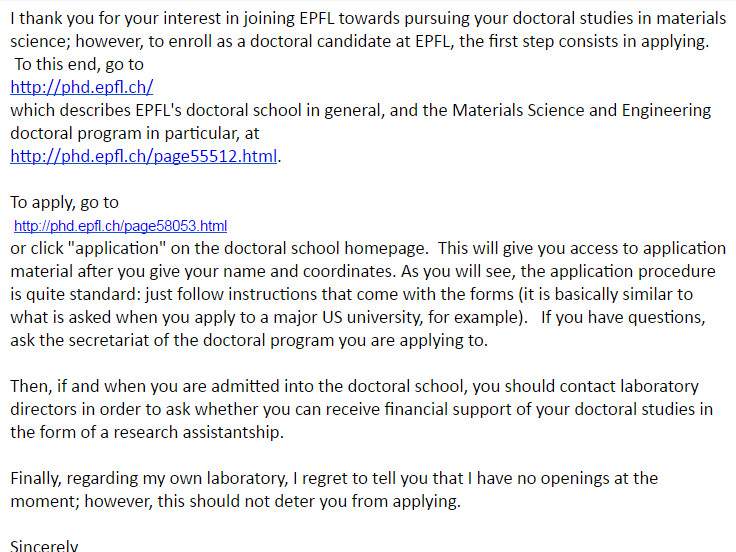This screenshot has width=736, height=552.
Task: Click the word "Sincerely" at the bottom
Action: tap(44, 546)
